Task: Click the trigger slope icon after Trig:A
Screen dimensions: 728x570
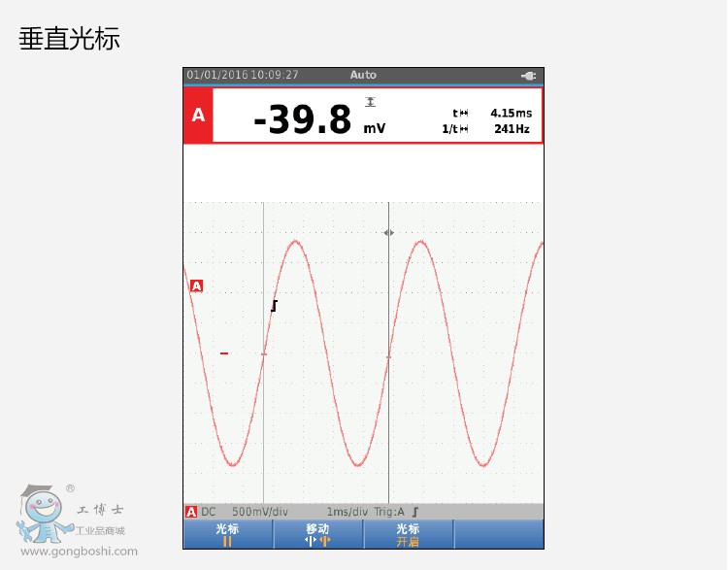Action: click(415, 512)
